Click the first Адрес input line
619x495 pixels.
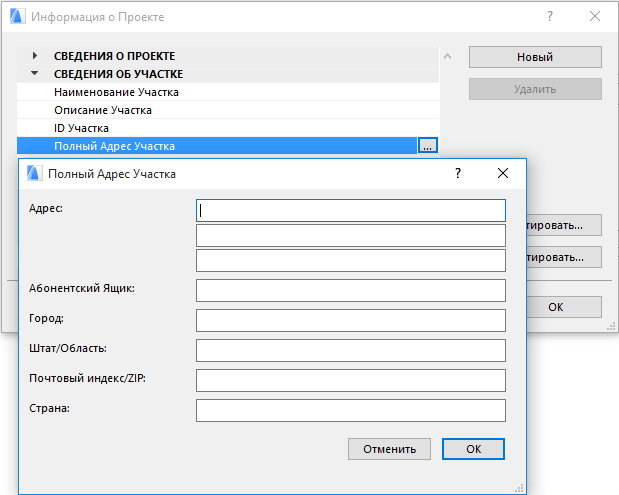point(351,210)
